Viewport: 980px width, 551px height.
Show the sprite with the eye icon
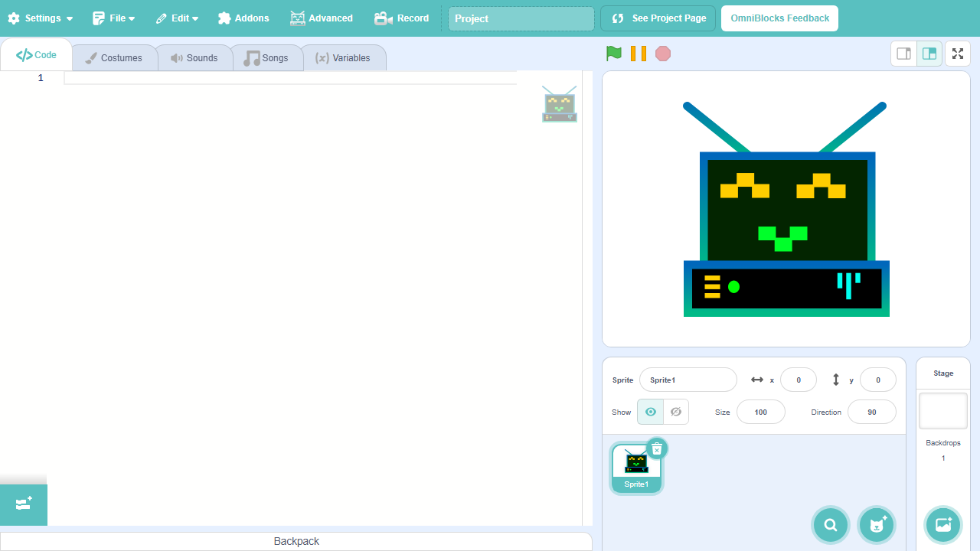(650, 412)
